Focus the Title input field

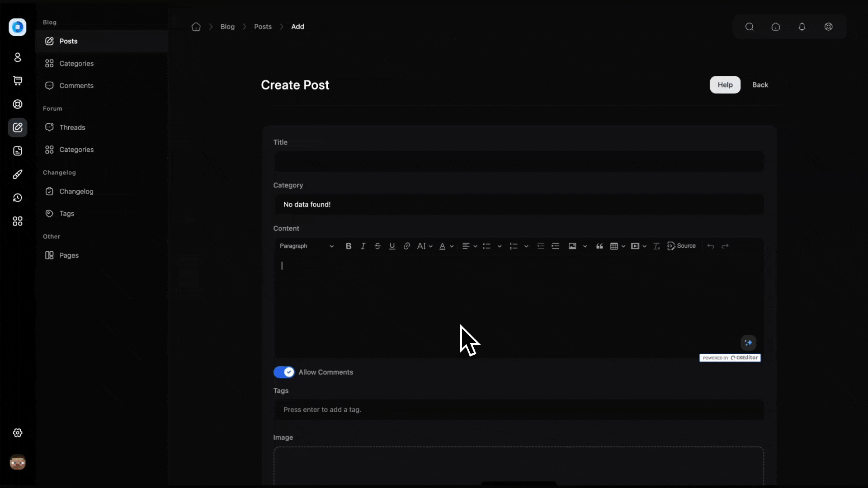point(519,162)
